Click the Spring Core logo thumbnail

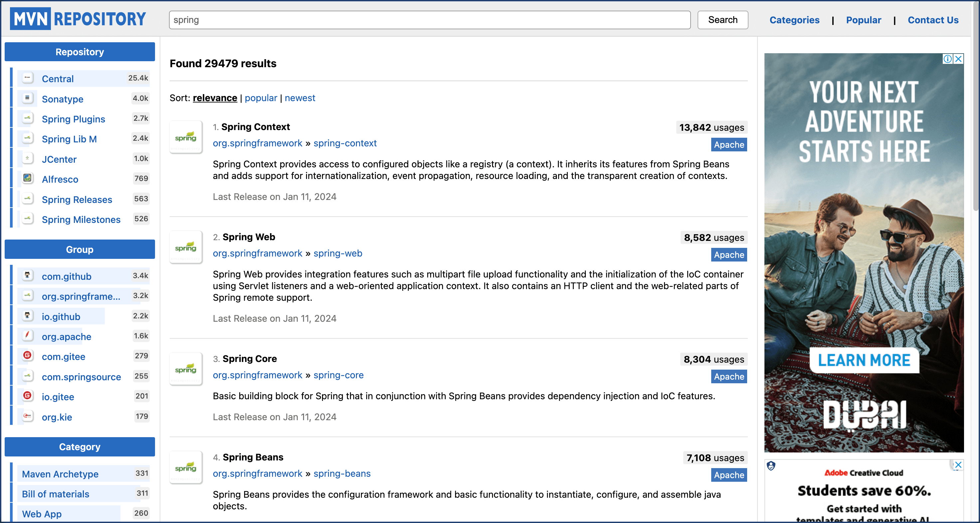click(x=186, y=369)
